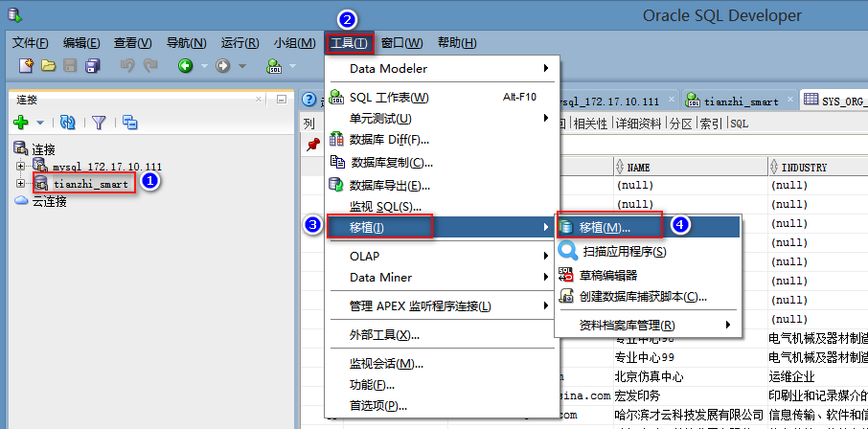
Task: Choose 移植(M)... in submenu
Action: click(x=649, y=227)
